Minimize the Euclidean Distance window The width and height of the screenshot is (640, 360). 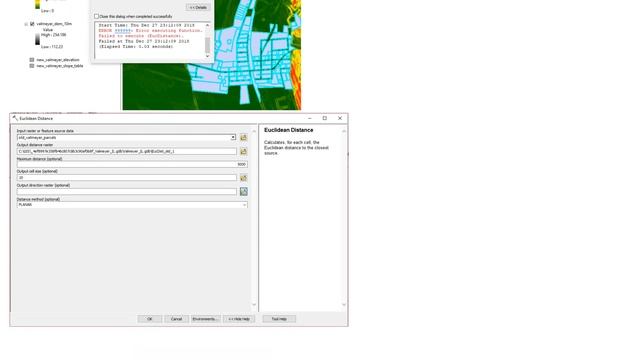point(310,118)
